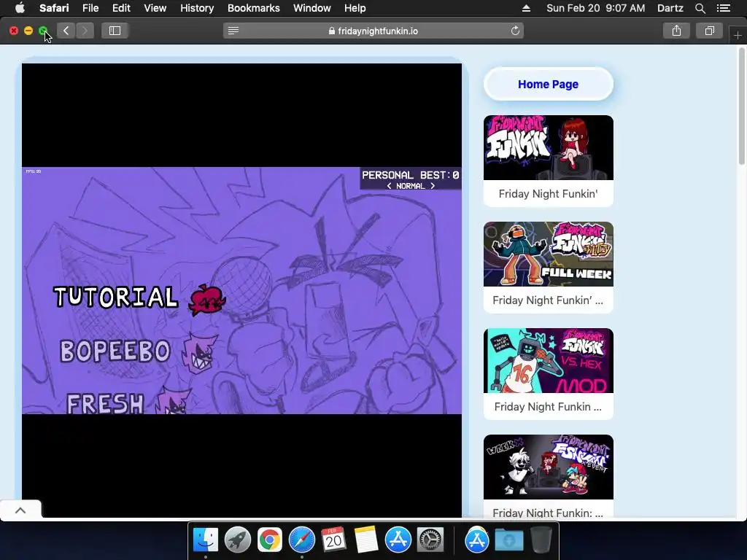This screenshot has height=560, width=747.
Task: Click the page vertical scrollbar
Action: [x=742, y=106]
